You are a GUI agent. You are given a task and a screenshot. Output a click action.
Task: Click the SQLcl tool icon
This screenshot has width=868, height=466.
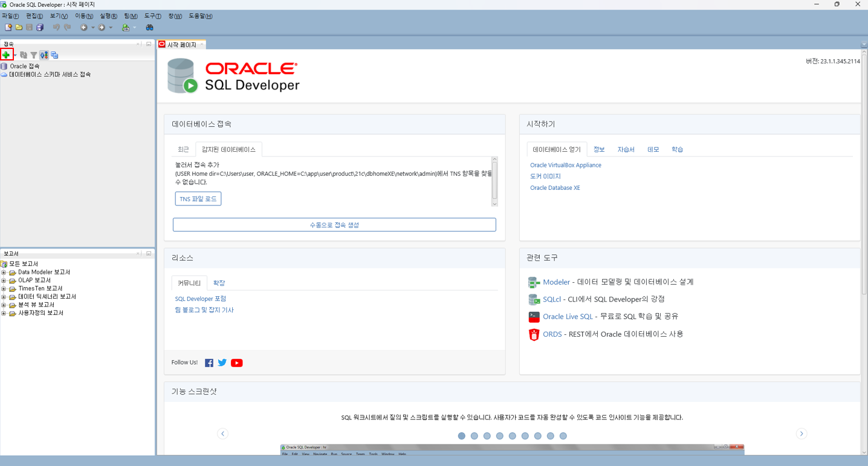(x=534, y=299)
